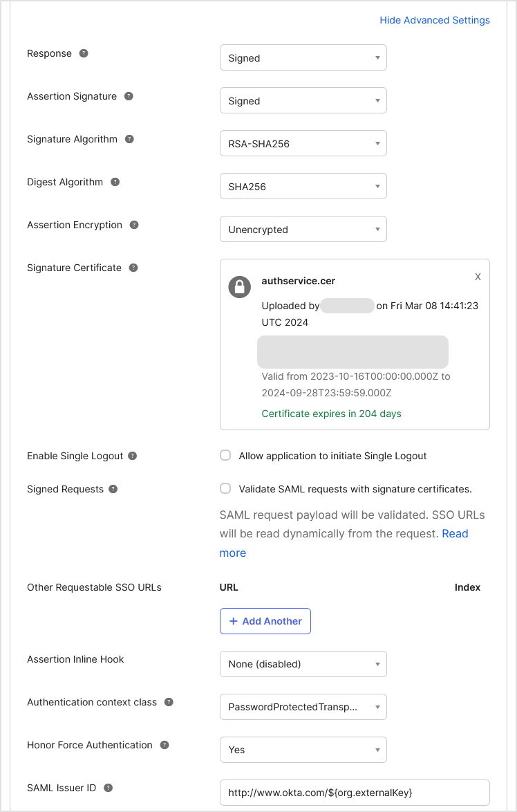Open the Response dropdown set to Signed
The width and height of the screenshot is (517, 812).
[303, 57]
